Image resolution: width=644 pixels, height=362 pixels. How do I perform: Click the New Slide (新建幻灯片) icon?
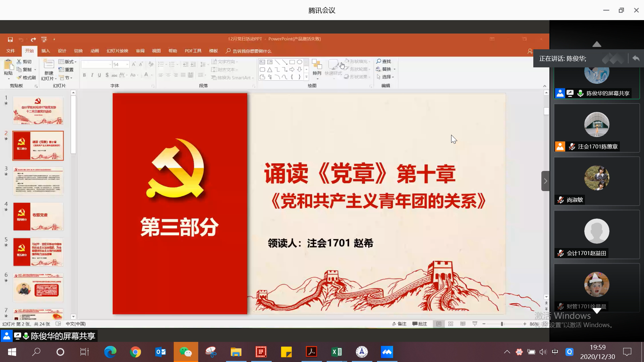click(x=49, y=64)
